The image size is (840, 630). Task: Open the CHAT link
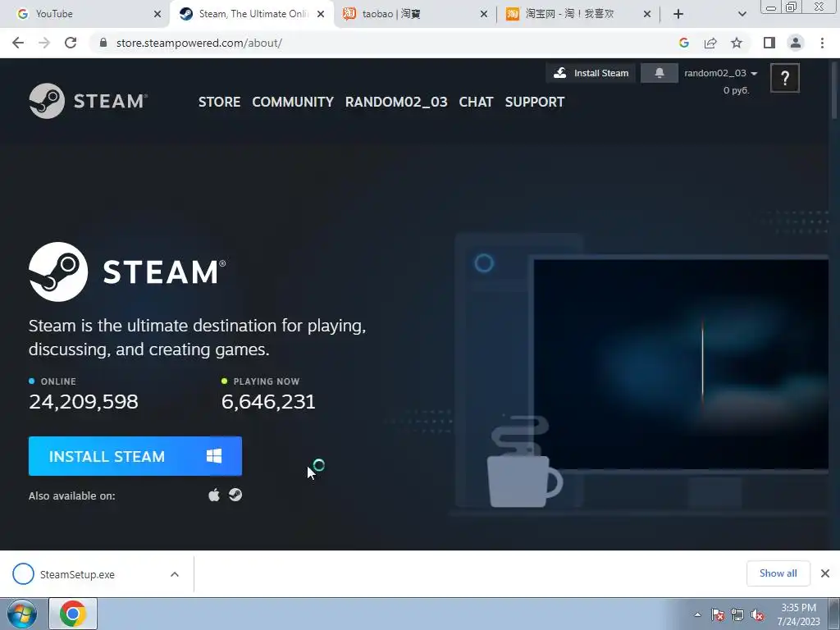[476, 102]
